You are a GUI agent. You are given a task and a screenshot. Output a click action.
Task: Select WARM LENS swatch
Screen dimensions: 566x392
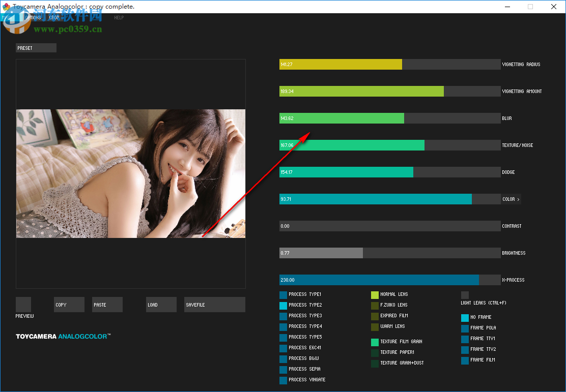click(375, 327)
